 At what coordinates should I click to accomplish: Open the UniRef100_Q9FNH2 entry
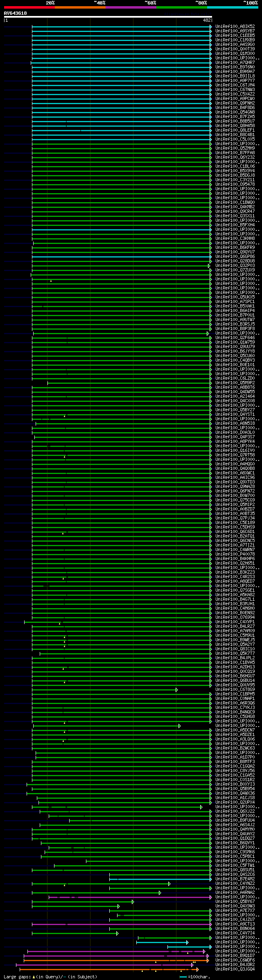tap(235, 103)
